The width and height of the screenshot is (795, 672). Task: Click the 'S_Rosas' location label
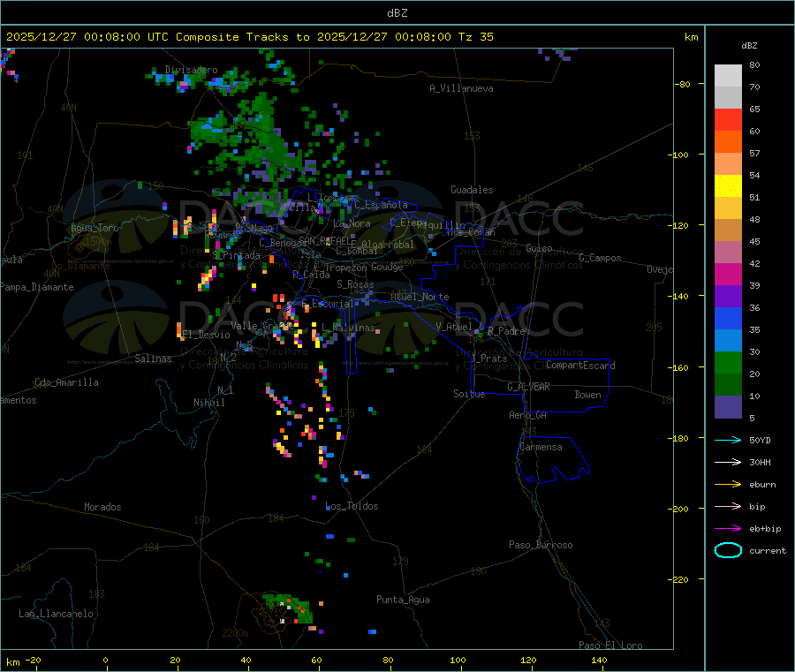pyautogui.click(x=355, y=284)
